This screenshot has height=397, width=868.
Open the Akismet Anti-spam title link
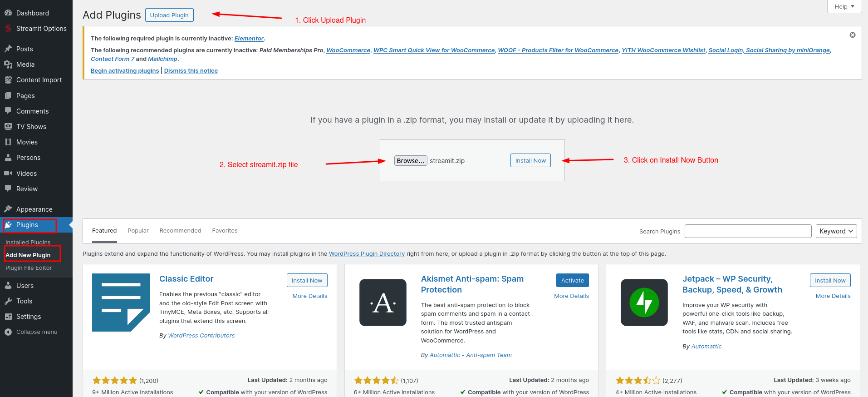tap(472, 284)
